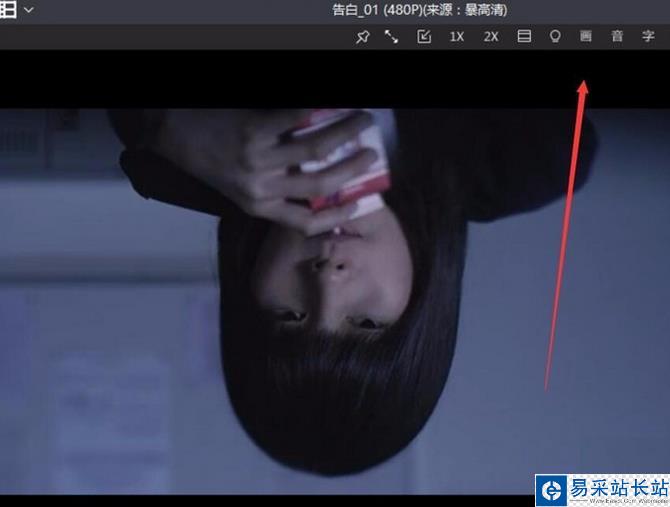Screen dimensions: 670x507
Task: Click the horizontal-bars layout icon
Action: click(x=523, y=37)
